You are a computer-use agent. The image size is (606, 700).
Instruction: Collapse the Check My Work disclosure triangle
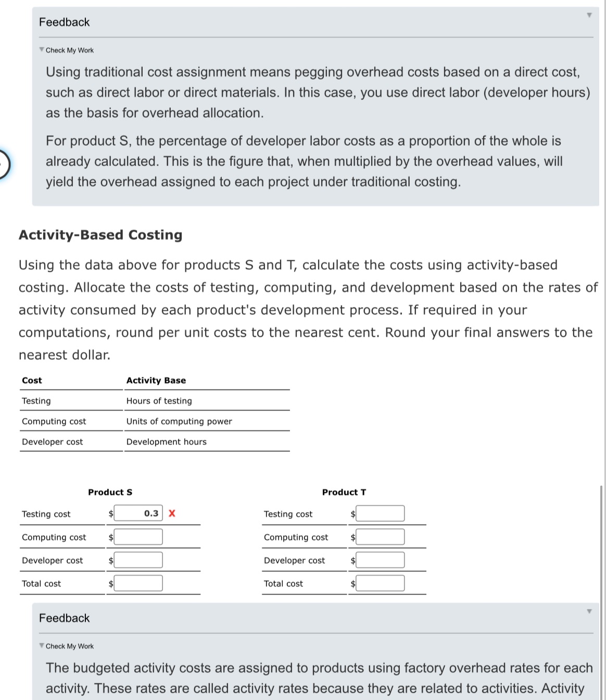pos(42,49)
